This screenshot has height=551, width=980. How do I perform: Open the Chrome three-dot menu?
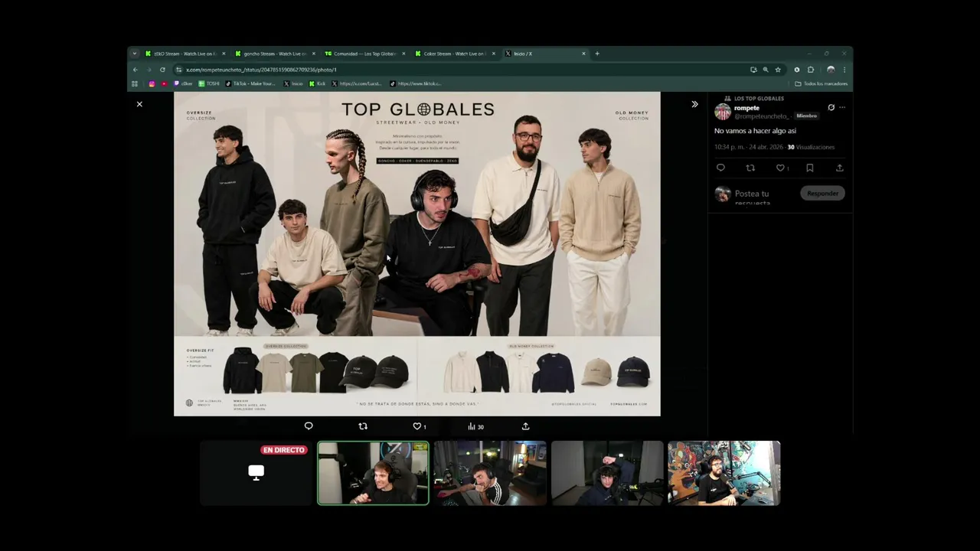tap(844, 70)
